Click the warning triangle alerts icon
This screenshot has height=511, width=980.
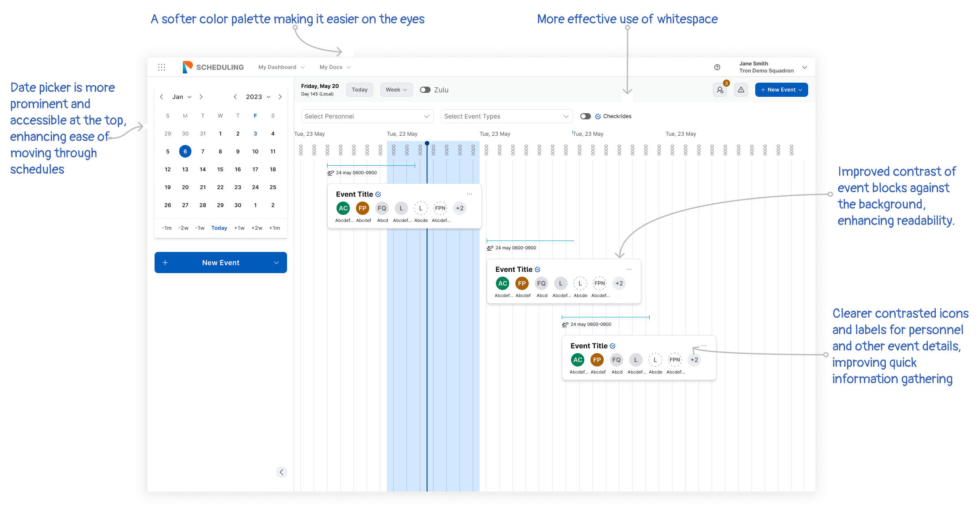[741, 90]
